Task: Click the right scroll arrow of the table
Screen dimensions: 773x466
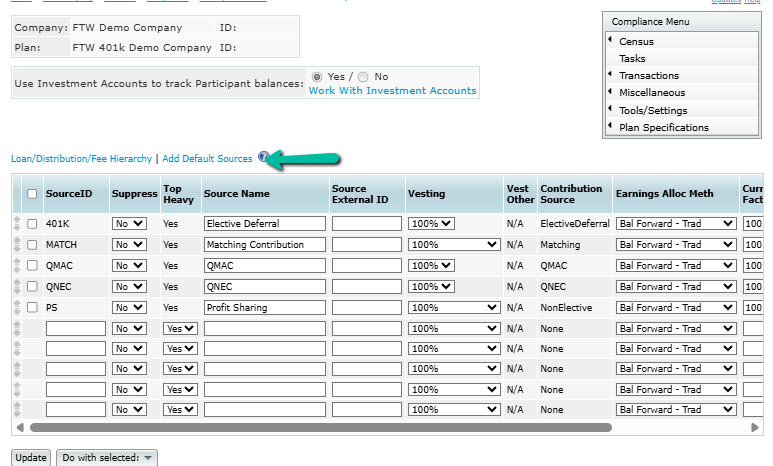Action: (x=754, y=428)
